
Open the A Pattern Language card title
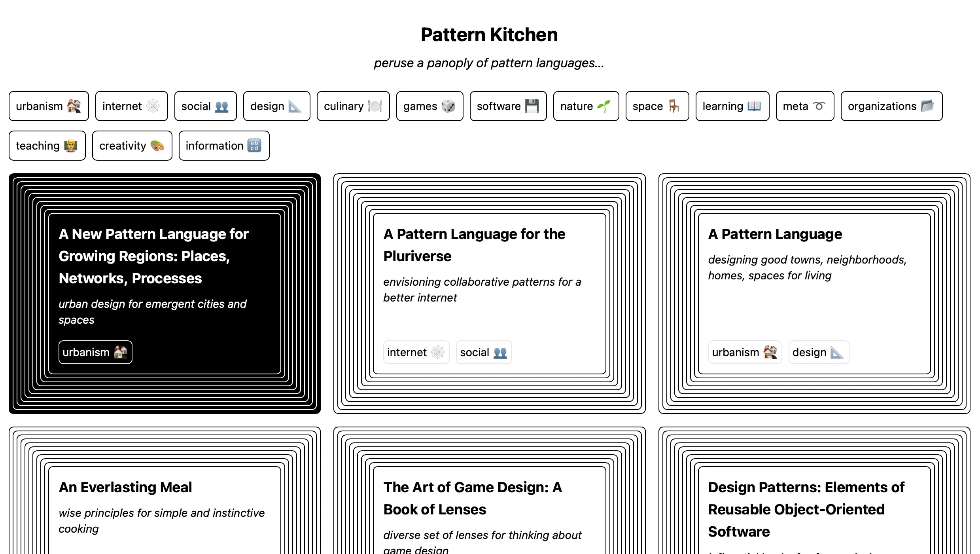pyautogui.click(x=775, y=234)
